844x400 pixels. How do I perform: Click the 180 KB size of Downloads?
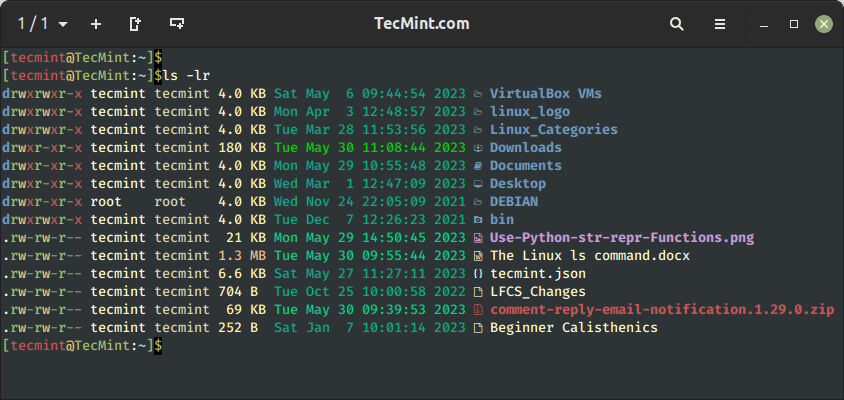coord(242,148)
